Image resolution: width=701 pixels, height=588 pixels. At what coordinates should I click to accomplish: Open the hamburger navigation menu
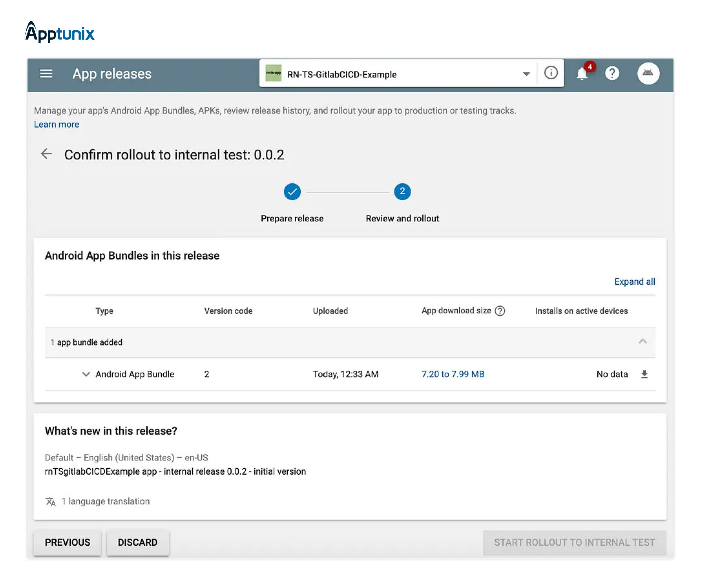(46, 73)
